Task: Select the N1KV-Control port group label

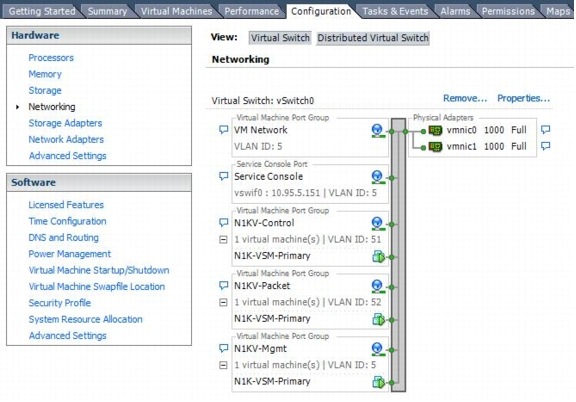Action: point(264,223)
